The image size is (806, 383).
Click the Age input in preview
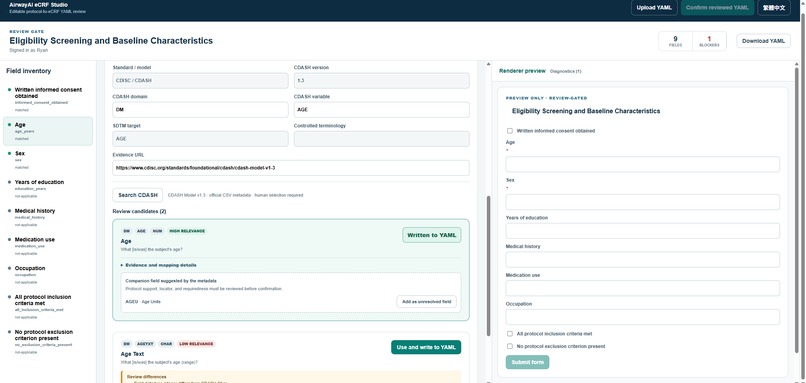643,165
